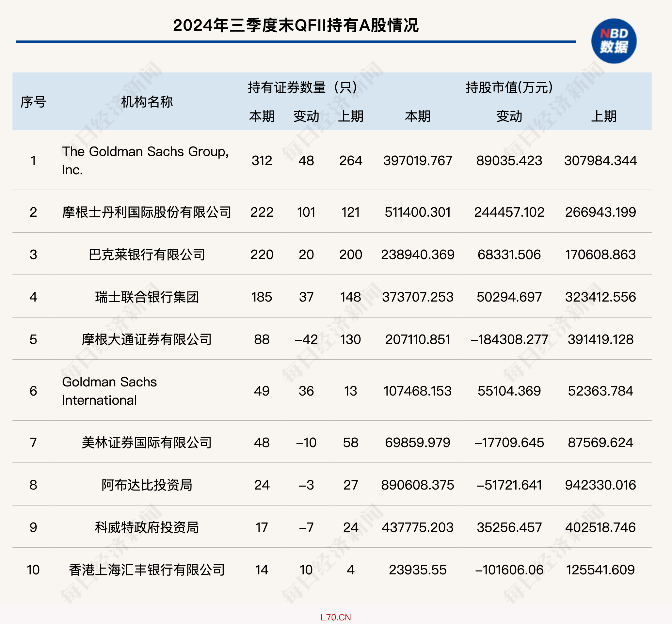Image resolution: width=672 pixels, height=624 pixels.
Task: Click 摩根大通证券有限公司 institution name
Action: click(x=147, y=339)
